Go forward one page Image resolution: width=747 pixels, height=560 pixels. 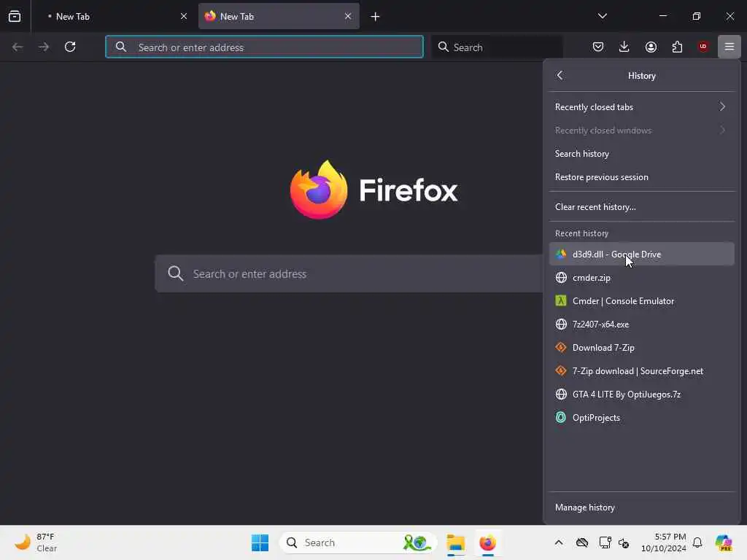coord(44,47)
